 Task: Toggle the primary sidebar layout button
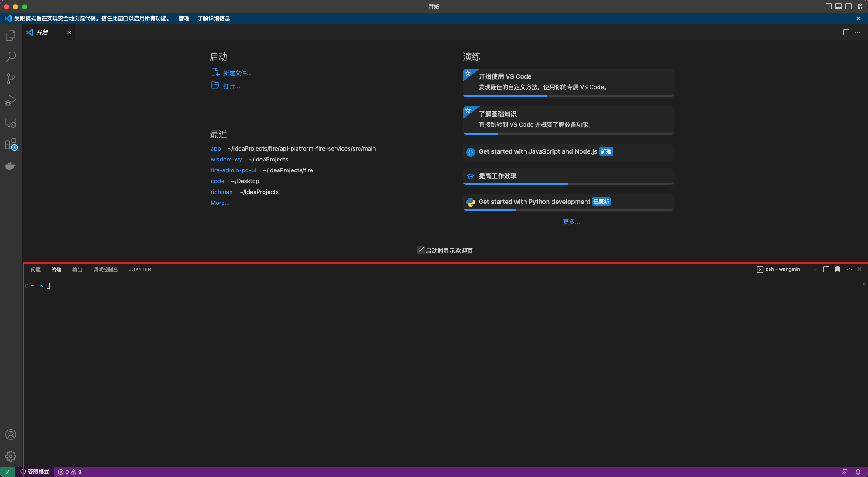[x=828, y=6]
